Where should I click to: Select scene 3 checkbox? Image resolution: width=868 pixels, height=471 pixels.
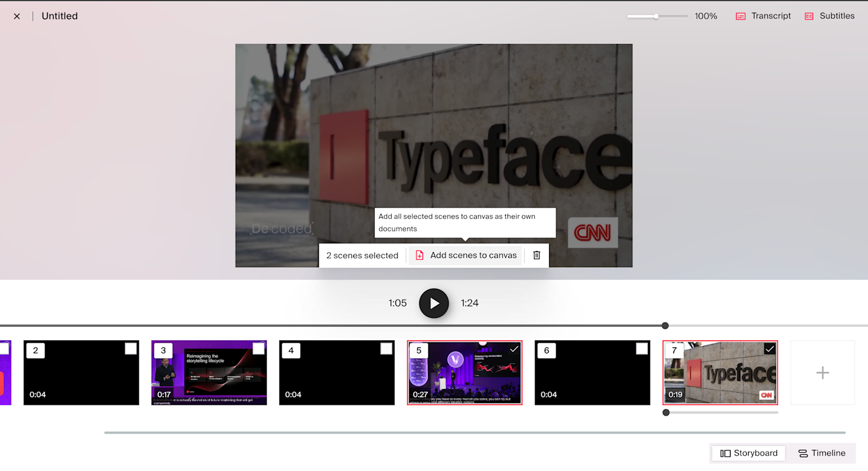pyautogui.click(x=258, y=349)
